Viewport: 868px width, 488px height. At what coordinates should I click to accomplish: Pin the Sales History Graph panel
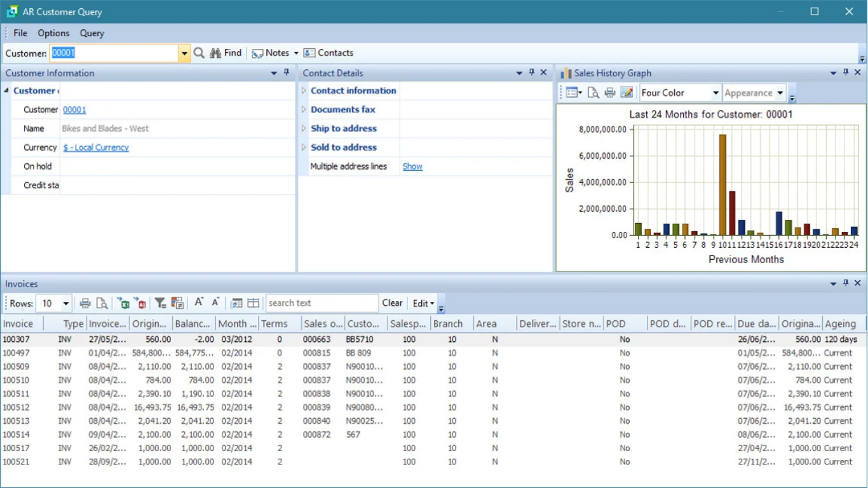pos(845,72)
